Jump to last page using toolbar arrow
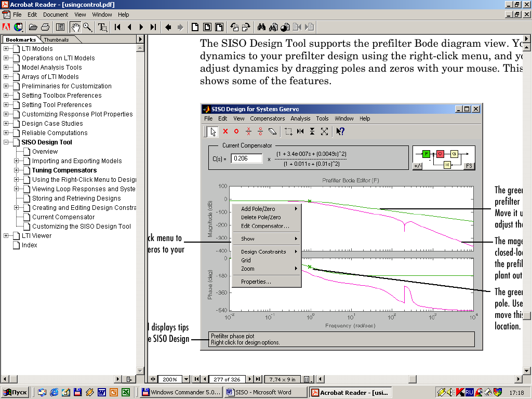Screen dimensions: 532x399 click(x=153, y=27)
